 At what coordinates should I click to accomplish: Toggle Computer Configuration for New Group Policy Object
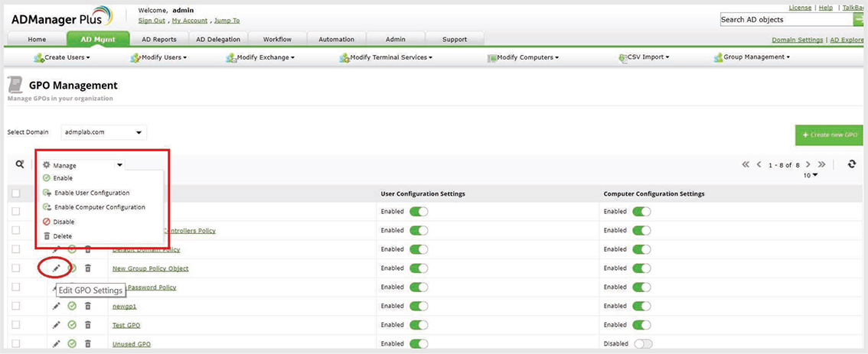(x=641, y=268)
